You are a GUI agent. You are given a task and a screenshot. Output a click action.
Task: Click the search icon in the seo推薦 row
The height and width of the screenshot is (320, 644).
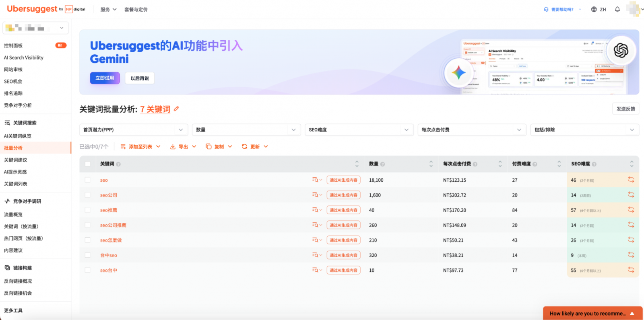click(x=315, y=210)
